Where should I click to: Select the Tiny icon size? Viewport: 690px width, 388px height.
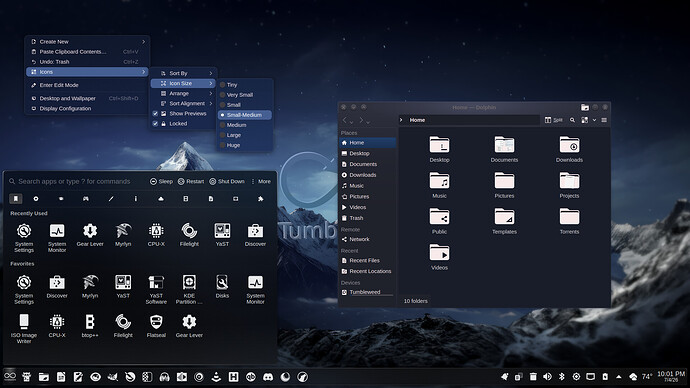pyautogui.click(x=245, y=84)
